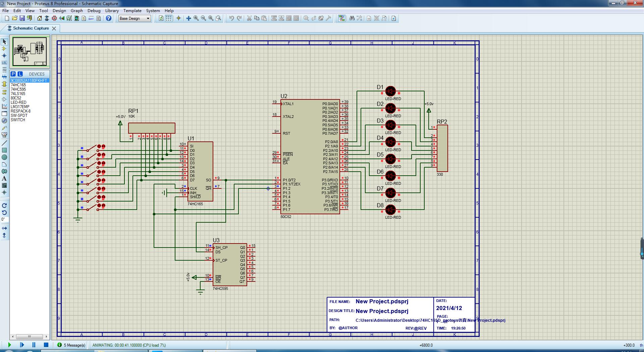Toggle the grid display icon
The image size is (644, 352).
168,18
